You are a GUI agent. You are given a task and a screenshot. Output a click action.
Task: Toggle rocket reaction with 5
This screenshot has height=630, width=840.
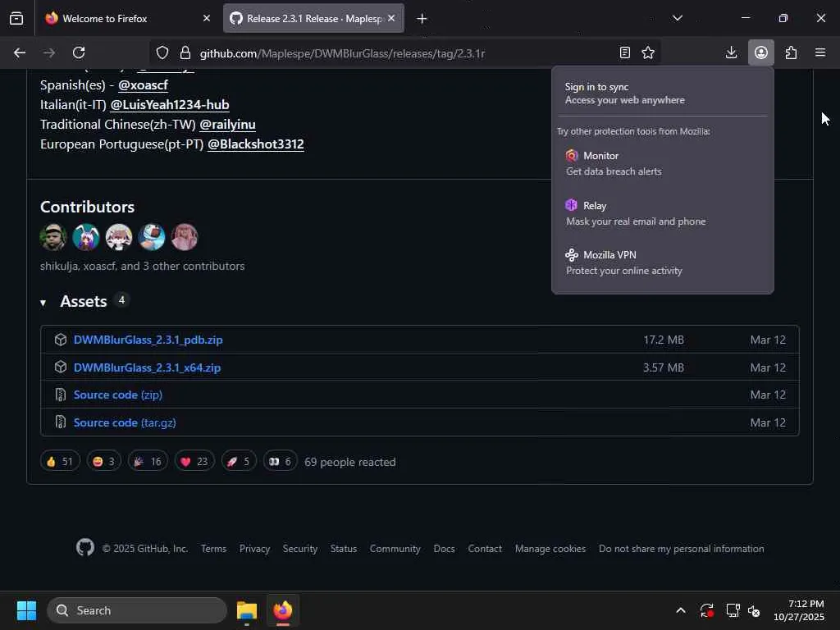239,461
